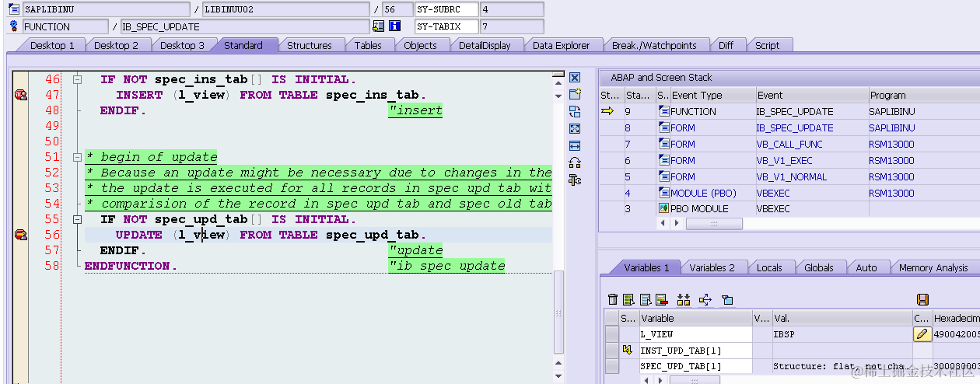The width and height of the screenshot is (980, 384).
Task: Click the blue arrow navigation icon in Variables toolbar
Action: pyautogui.click(x=705, y=299)
